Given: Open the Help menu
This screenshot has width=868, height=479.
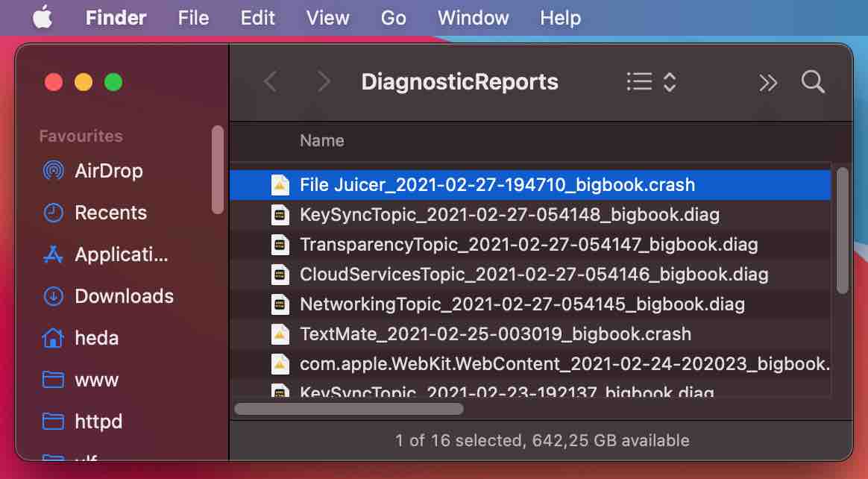Looking at the screenshot, I should pos(560,18).
